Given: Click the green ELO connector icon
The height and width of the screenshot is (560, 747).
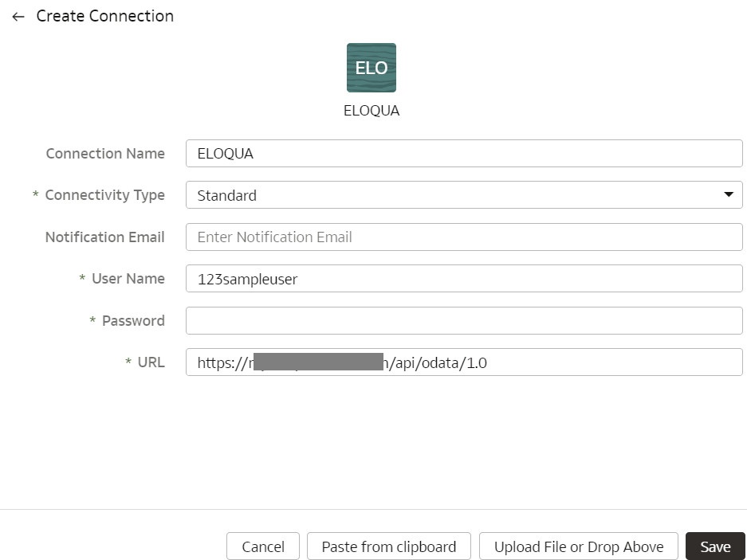Looking at the screenshot, I should [x=371, y=68].
